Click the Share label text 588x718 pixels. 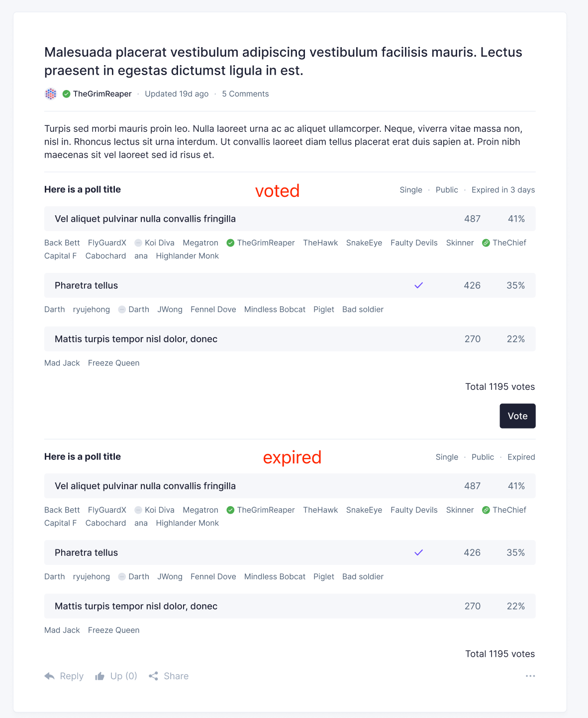click(x=176, y=676)
